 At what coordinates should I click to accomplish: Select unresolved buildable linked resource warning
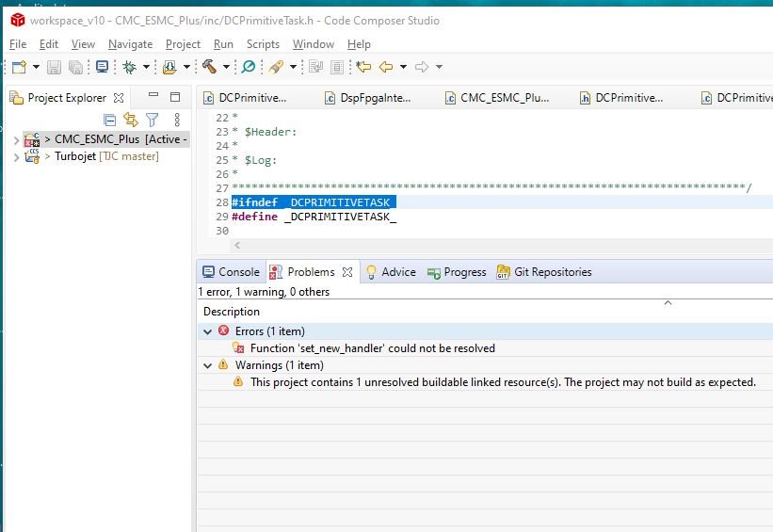point(503,382)
